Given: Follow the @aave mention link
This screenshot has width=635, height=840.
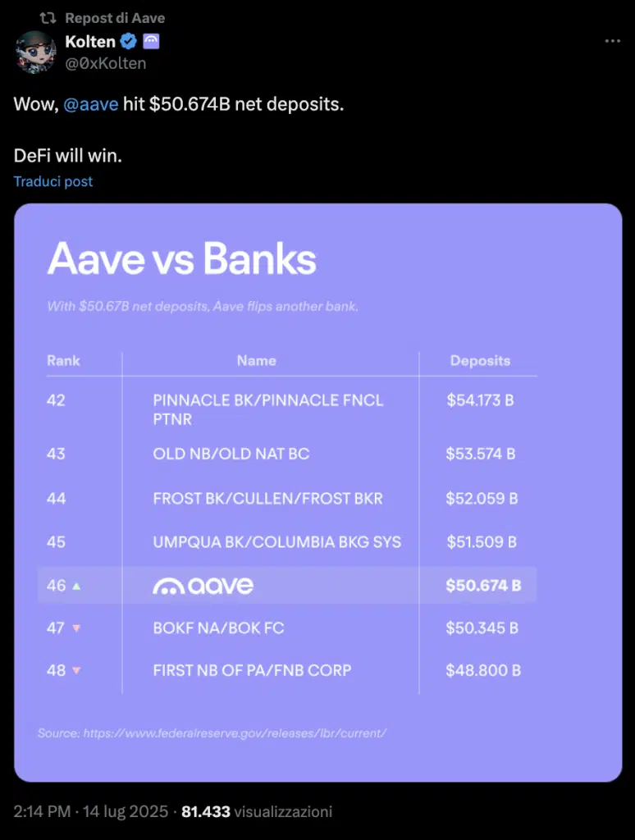Looking at the screenshot, I should point(90,105).
